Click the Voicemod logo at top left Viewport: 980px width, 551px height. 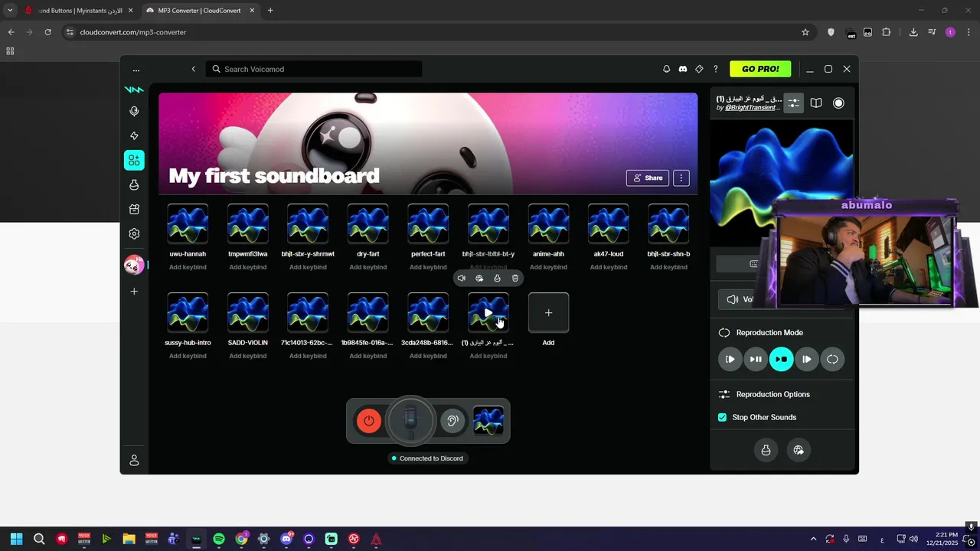[134, 90]
